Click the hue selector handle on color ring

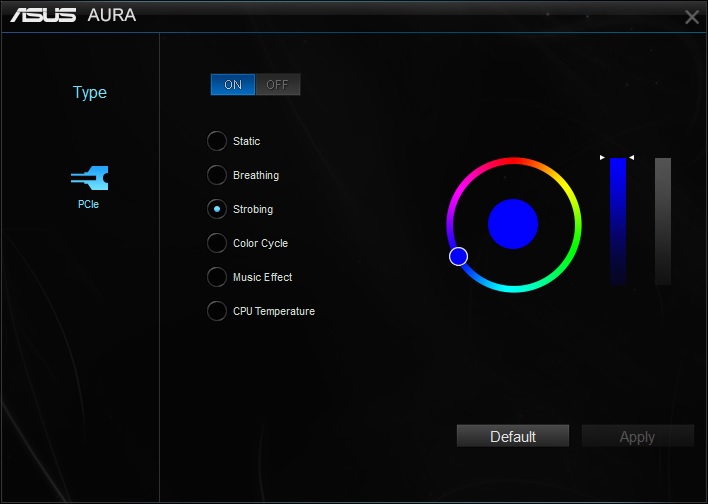coord(458,257)
